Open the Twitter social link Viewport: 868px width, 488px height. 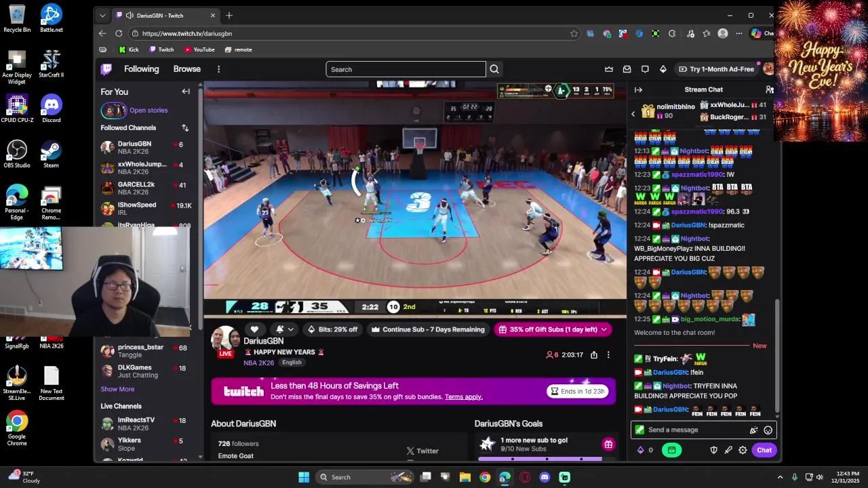pyautogui.click(x=422, y=451)
